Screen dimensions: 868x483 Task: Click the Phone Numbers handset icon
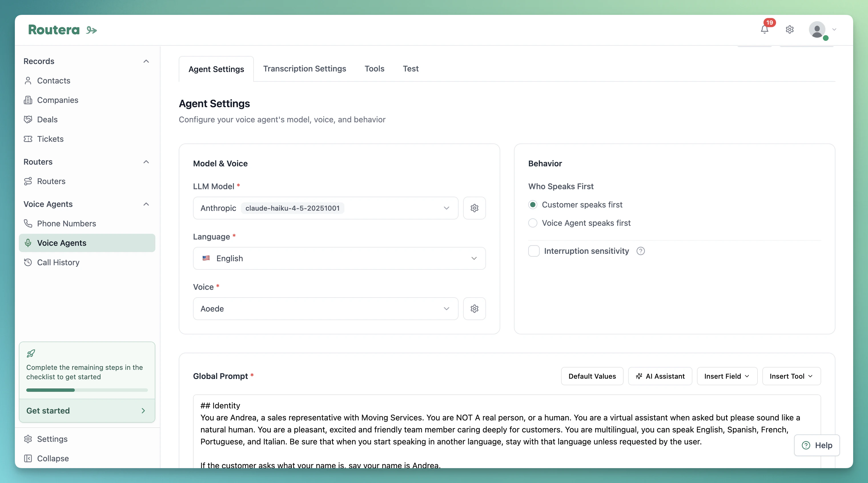tap(28, 223)
